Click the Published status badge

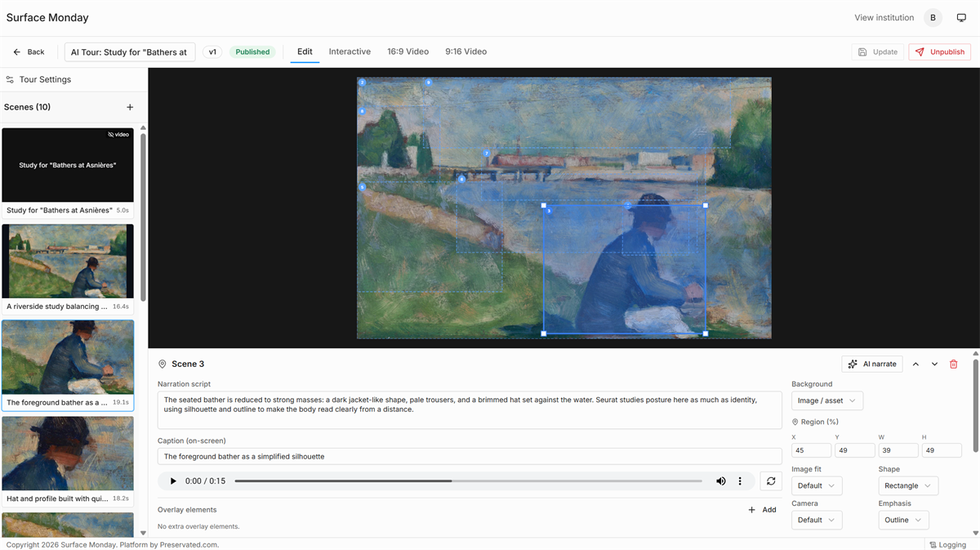pos(252,51)
